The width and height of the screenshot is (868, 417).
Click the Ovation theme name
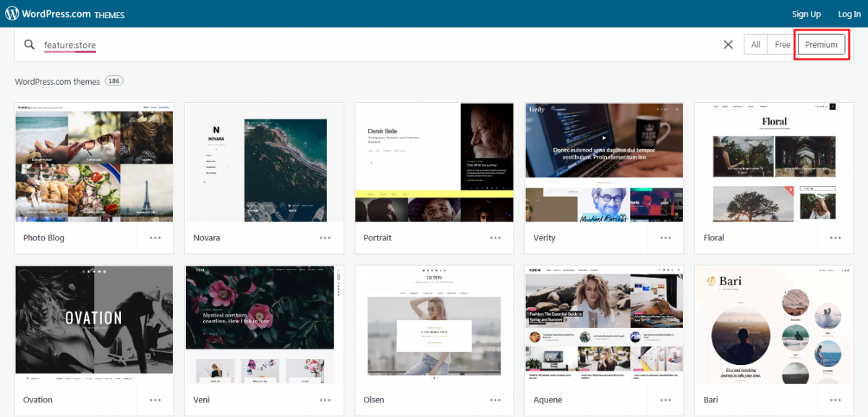coord(38,400)
